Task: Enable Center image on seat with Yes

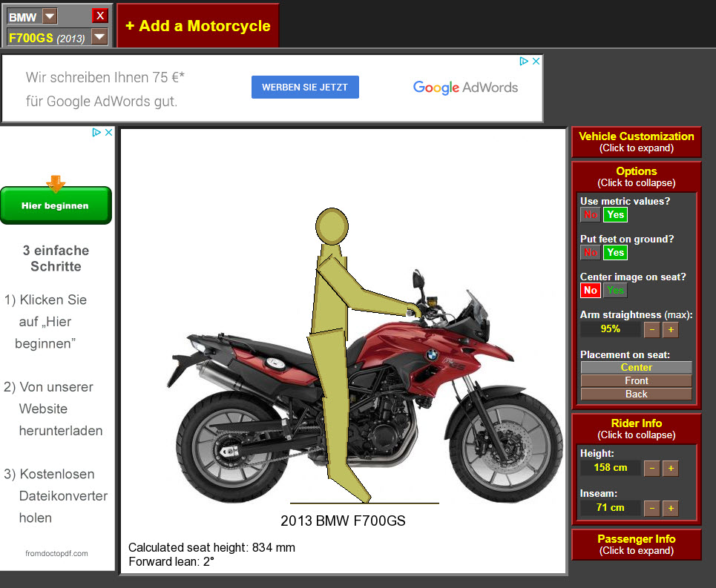Action: point(615,290)
